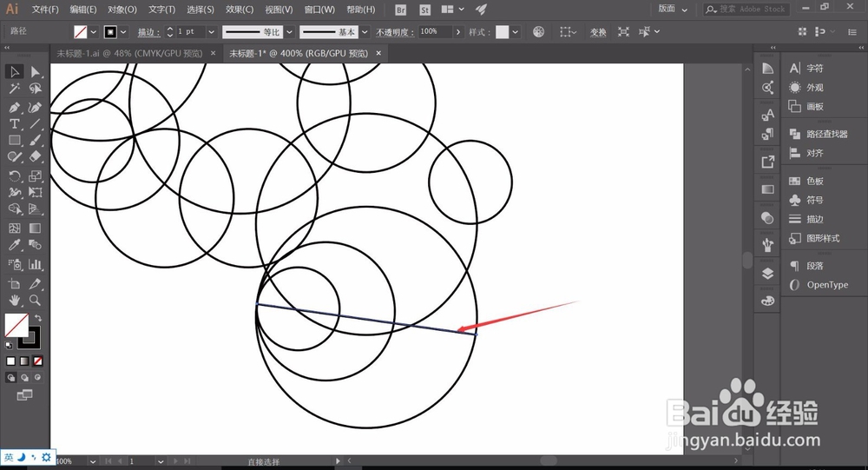Viewport: 868px width, 470px height.
Task: Open 对齐 align panel
Action: [x=814, y=153]
